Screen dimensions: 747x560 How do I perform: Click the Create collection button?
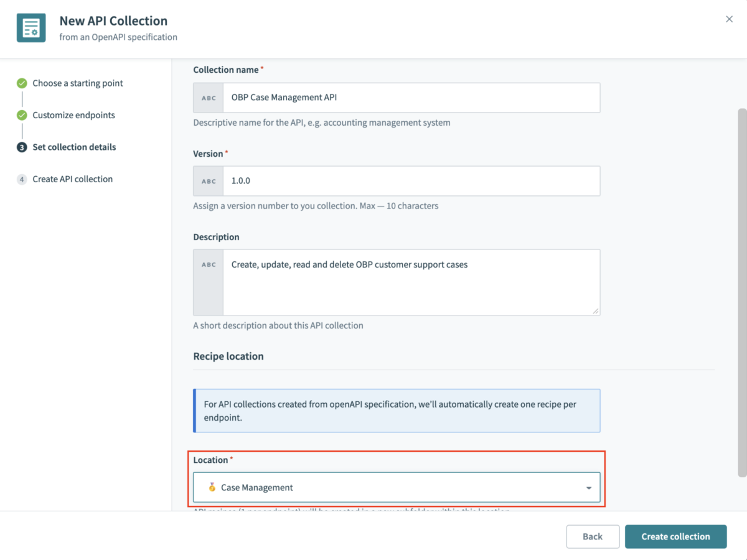pos(676,536)
